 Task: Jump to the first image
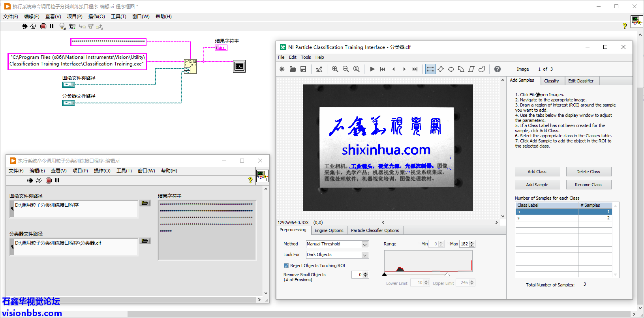pos(383,69)
